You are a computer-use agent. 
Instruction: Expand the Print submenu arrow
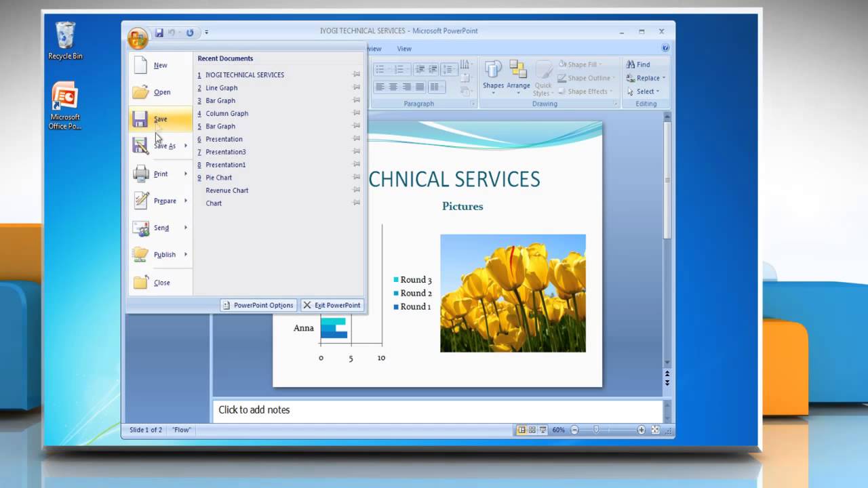(x=186, y=174)
